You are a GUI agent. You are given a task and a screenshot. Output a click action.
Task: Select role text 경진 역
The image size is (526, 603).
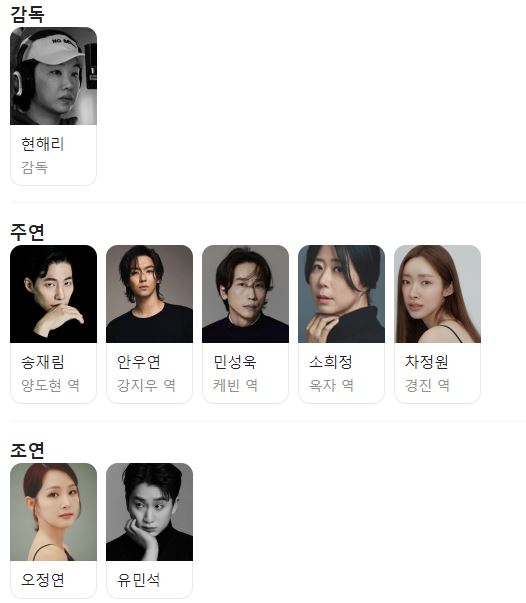point(427,385)
